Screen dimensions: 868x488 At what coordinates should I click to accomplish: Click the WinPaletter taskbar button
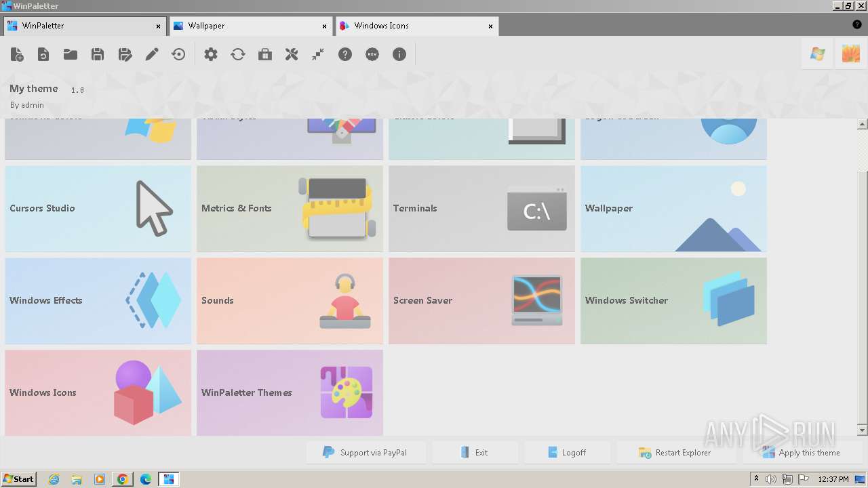169,479
